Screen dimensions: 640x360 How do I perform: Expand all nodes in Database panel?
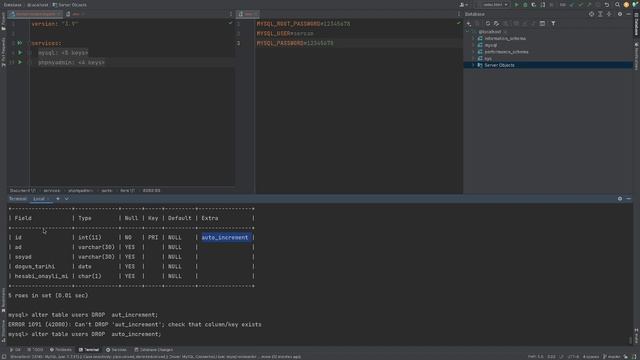tap(600, 14)
